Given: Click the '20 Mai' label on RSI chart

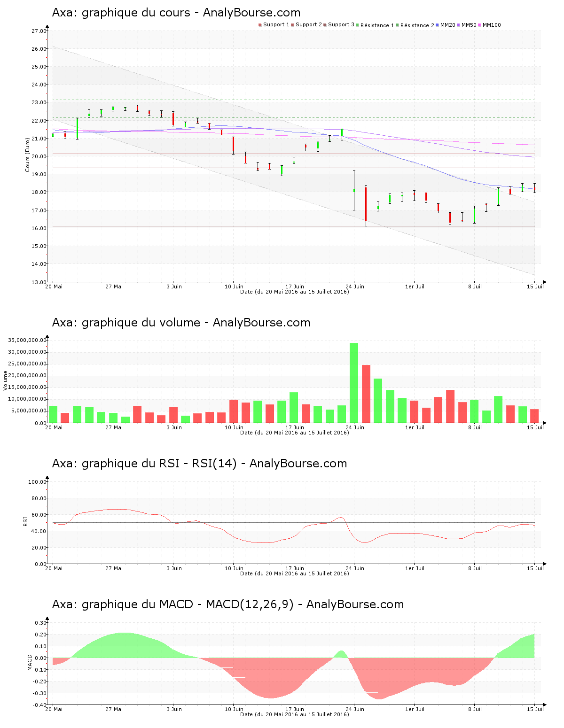Looking at the screenshot, I should click(54, 568).
